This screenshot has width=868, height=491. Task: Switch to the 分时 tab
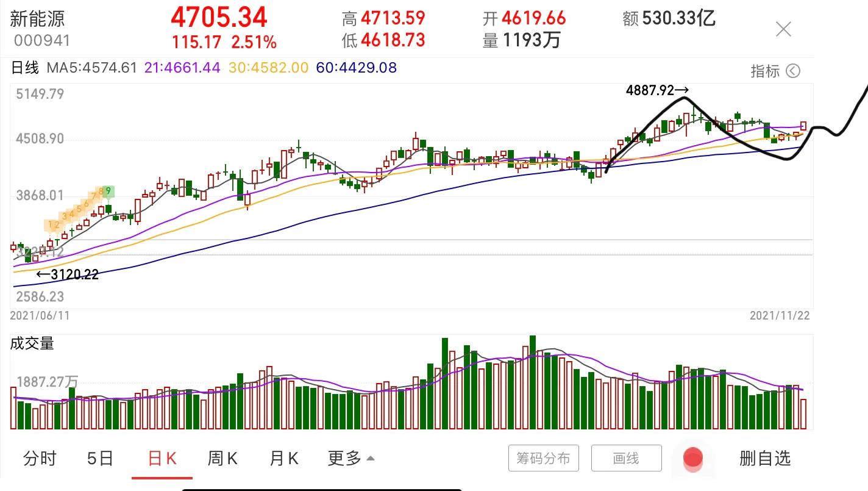pyautogui.click(x=40, y=458)
